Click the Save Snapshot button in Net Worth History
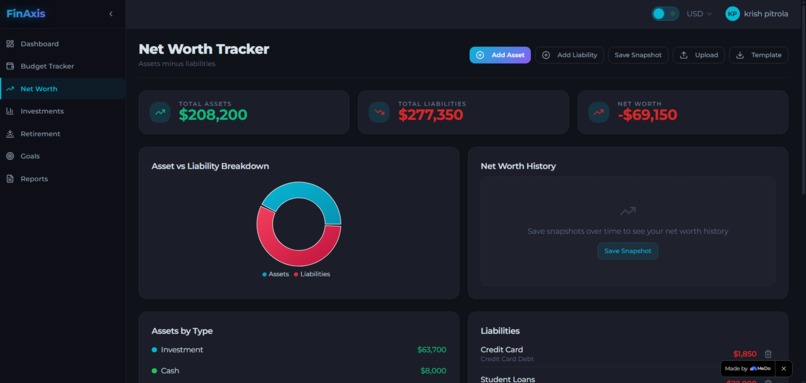 pyautogui.click(x=627, y=251)
